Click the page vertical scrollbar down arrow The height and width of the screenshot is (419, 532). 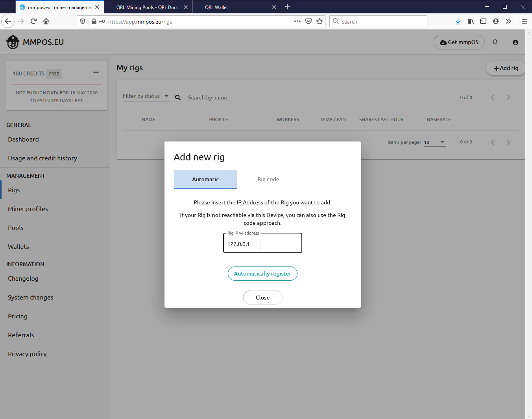coord(528,415)
